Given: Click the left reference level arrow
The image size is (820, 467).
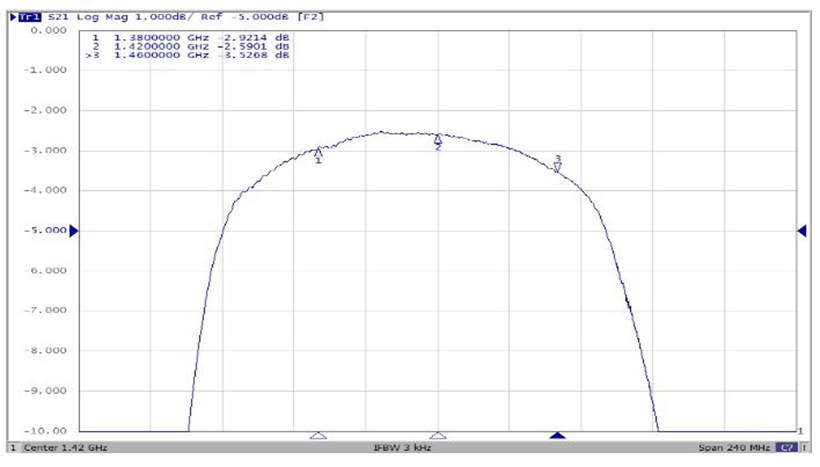Looking at the screenshot, I should [x=73, y=231].
